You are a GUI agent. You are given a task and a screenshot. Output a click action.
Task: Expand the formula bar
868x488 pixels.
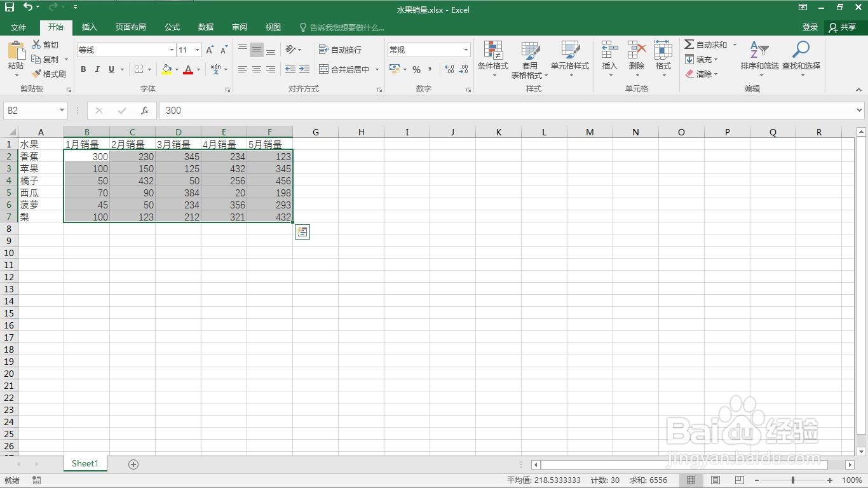coord(860,110)
